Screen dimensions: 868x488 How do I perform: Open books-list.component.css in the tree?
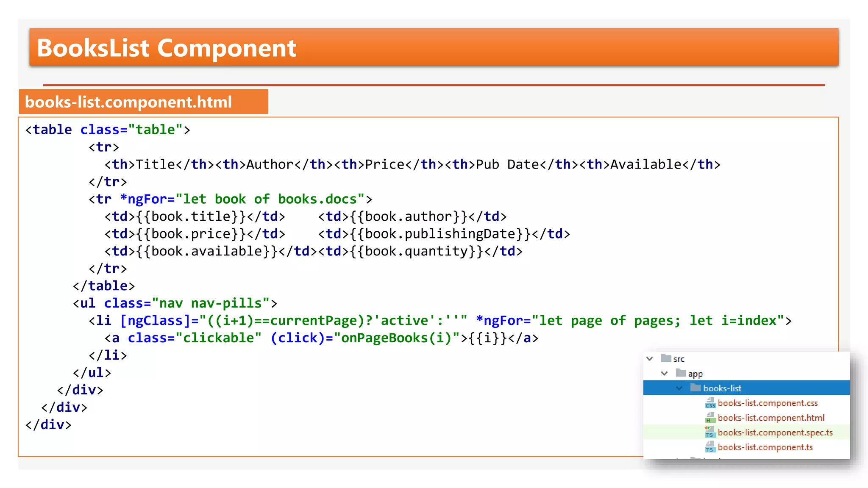(768, 403)
